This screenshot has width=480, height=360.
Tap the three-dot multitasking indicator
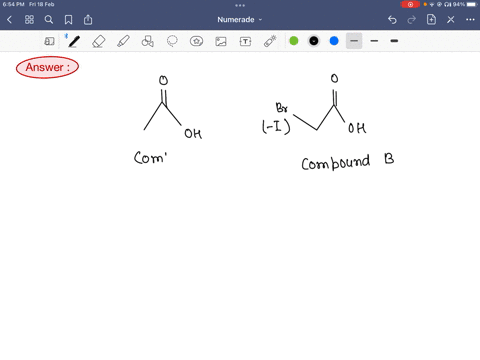point(240,5)
